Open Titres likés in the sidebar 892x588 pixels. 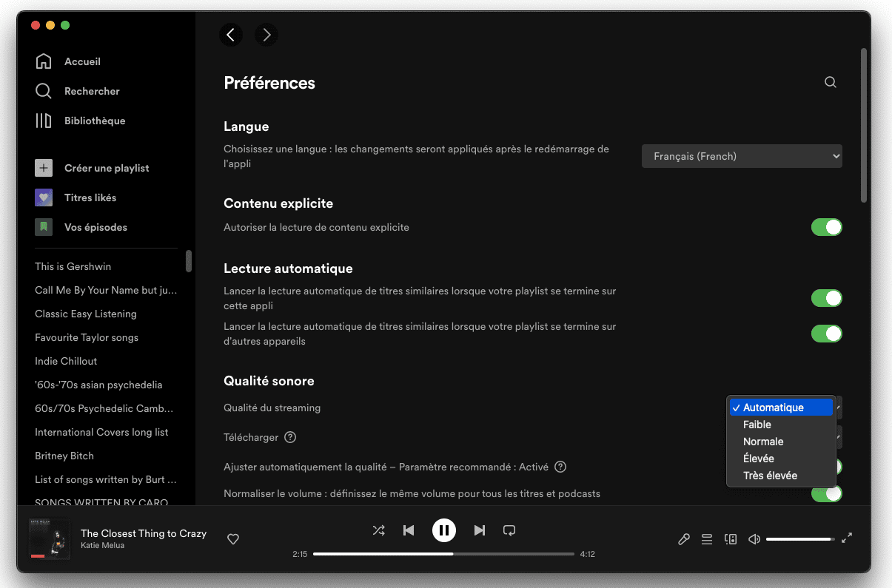[90, 197]
